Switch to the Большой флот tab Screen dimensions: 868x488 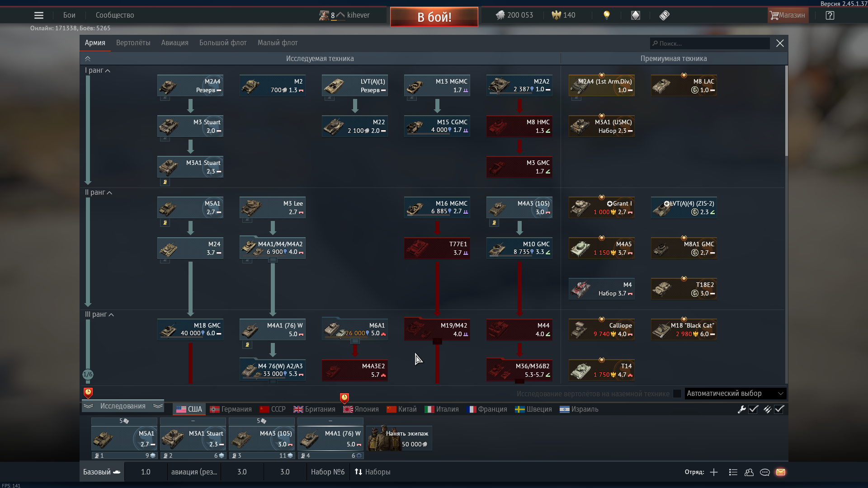223,43
